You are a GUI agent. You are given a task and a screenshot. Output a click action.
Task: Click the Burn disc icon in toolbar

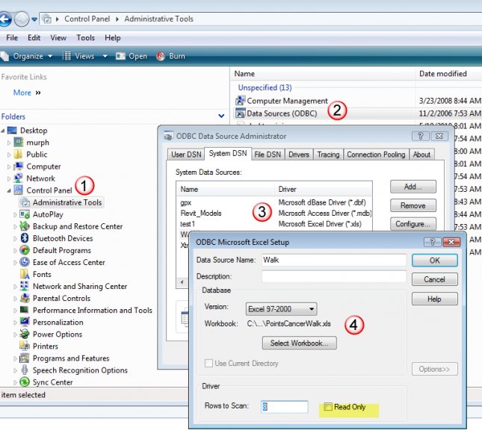(x=161, y=56)
